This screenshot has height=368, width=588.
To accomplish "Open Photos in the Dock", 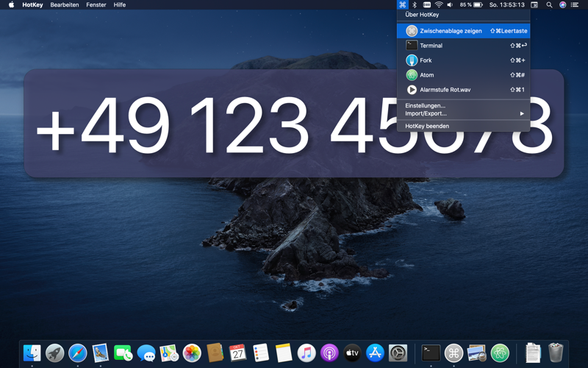I will [x=192, y=353].
